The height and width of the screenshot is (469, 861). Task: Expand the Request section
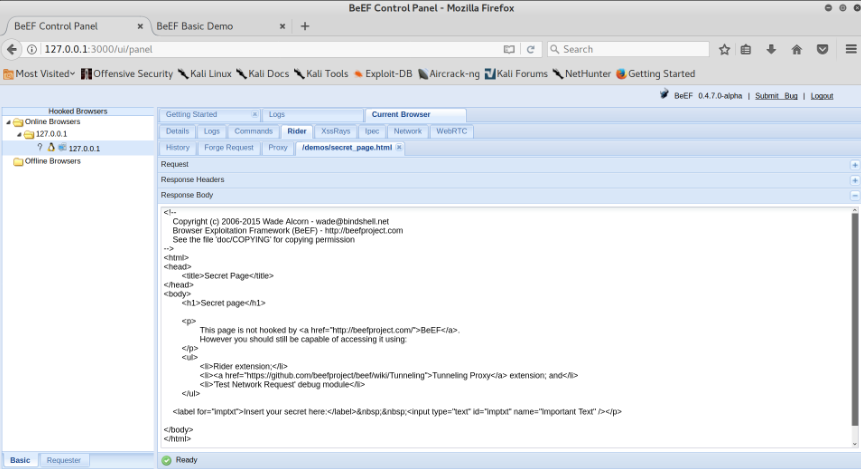coord(854,165)
